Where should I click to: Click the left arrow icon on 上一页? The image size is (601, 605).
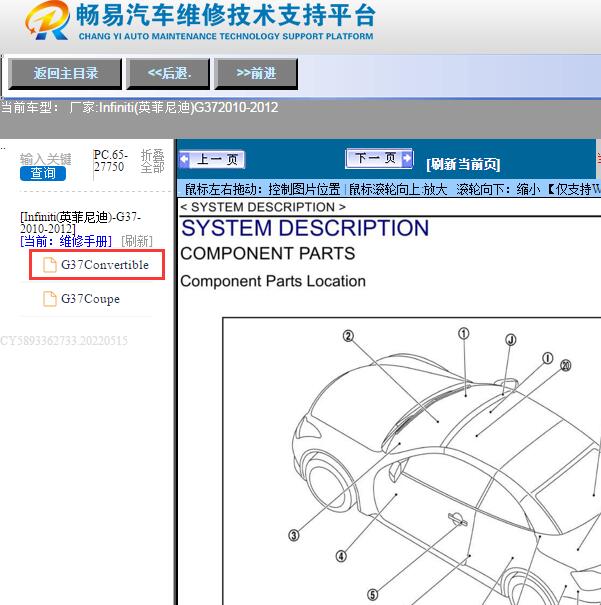tap(184, 159)
